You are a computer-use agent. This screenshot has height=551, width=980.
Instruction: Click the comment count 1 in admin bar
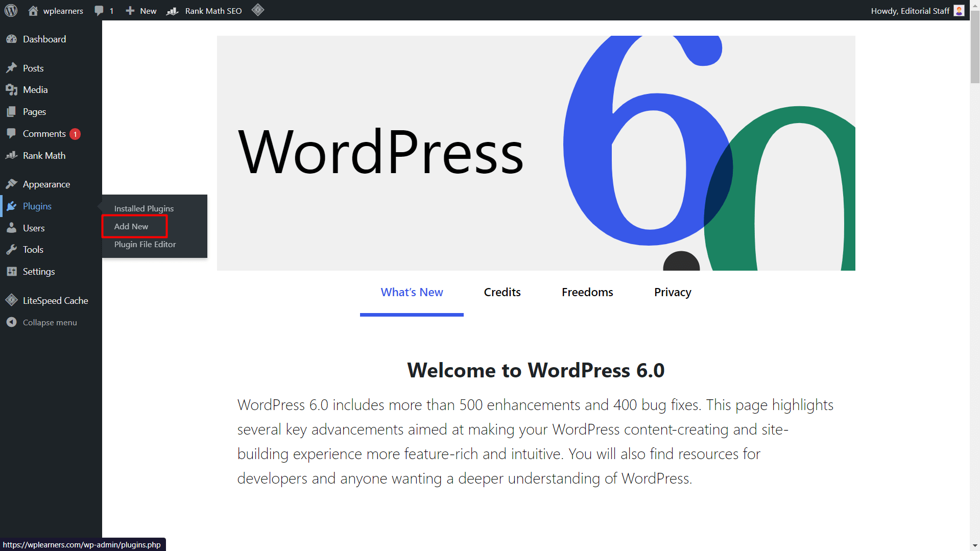tap(111, 11)
